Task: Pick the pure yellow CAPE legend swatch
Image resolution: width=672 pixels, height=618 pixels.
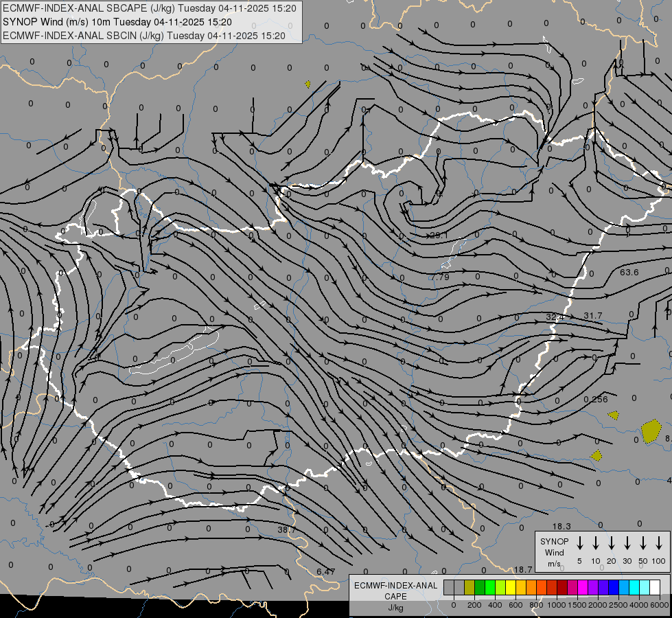Action: tap(511, 587)
